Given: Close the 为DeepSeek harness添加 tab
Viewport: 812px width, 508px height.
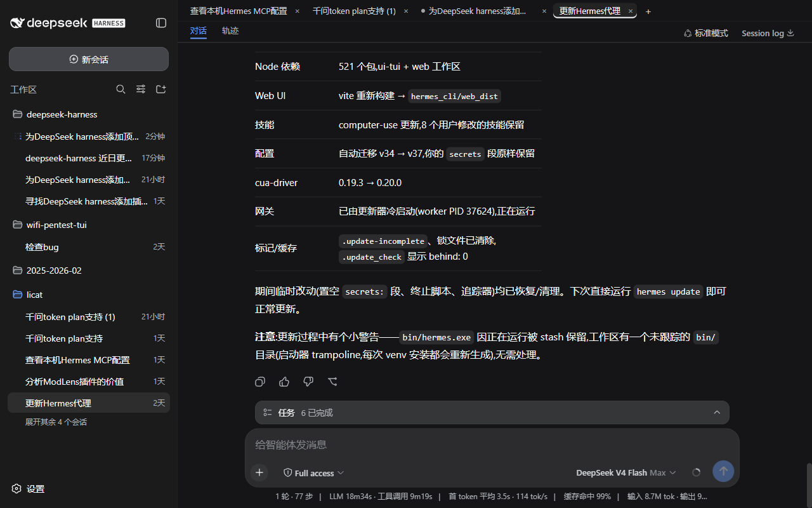Looking at the screenshot, I should point(544,11).
